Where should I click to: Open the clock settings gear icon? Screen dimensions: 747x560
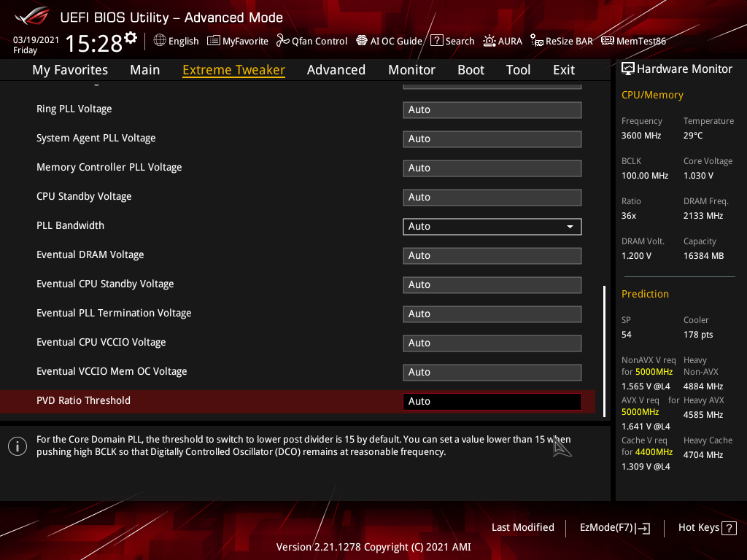click(x=131, y=38)
